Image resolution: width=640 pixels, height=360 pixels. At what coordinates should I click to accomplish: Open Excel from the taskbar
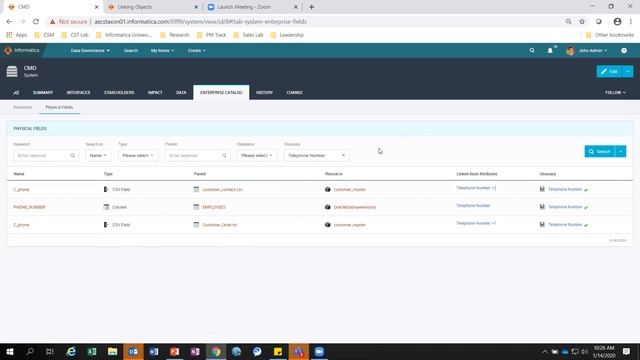point(92,351)
